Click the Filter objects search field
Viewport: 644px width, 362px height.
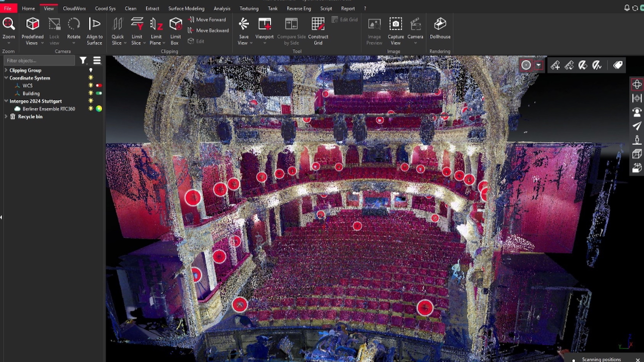tap(40, 60)
